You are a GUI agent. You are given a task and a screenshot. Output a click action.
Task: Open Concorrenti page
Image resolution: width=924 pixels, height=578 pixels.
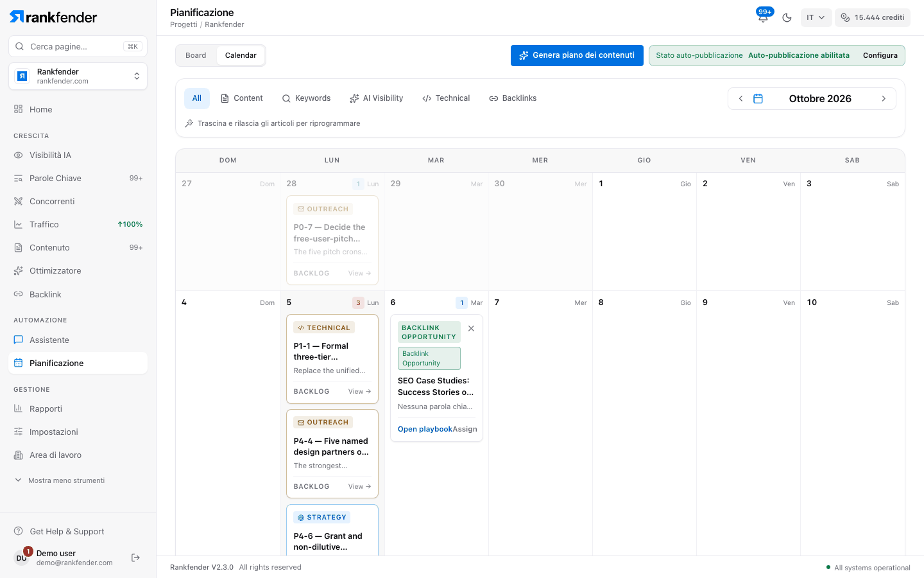click(x=78, y=201)
